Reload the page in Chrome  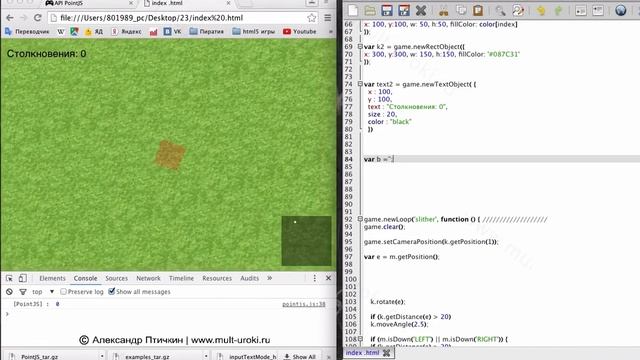(x=38, y=18)
